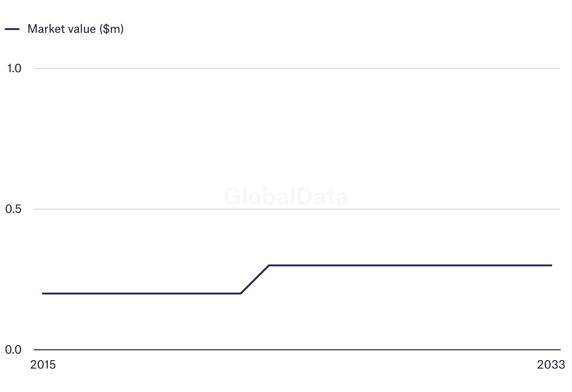Click the line's end point at 2033
The image size is (572, 392).
point(551,265)
